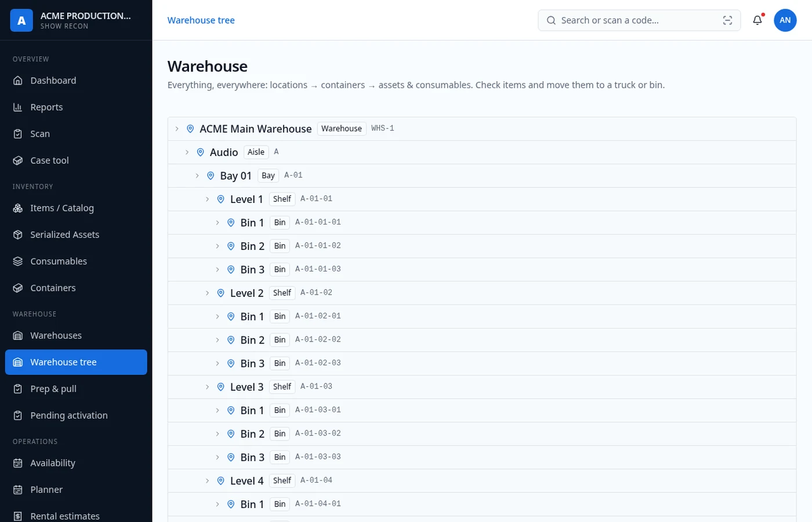This screenshot has height=522, width=812.
Task: Click the ACME Main Warehouse name
Action: pos(256,129)
